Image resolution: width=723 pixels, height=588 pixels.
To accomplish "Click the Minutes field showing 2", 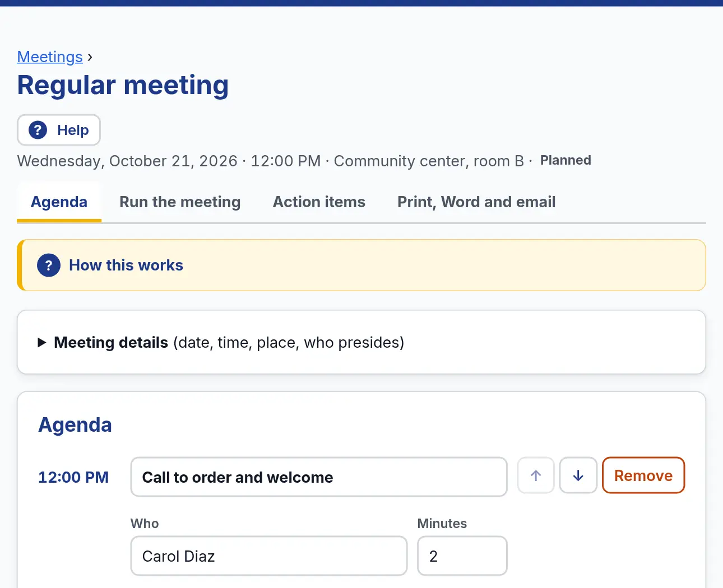I will click(x=462, y=556).
